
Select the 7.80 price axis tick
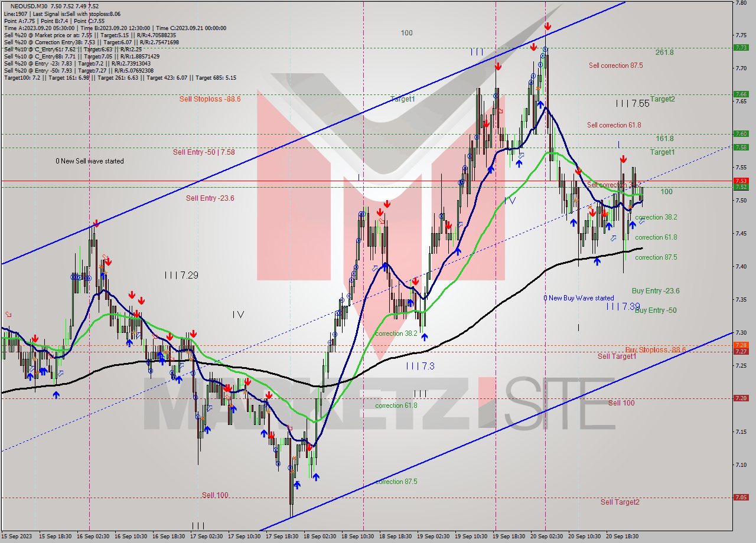pyautogui.click(x=741, y=2)
